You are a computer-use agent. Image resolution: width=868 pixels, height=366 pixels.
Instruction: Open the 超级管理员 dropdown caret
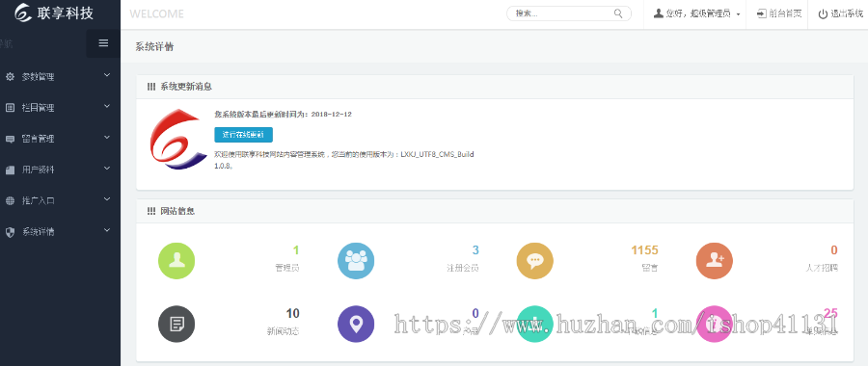[x=739, y=14]
